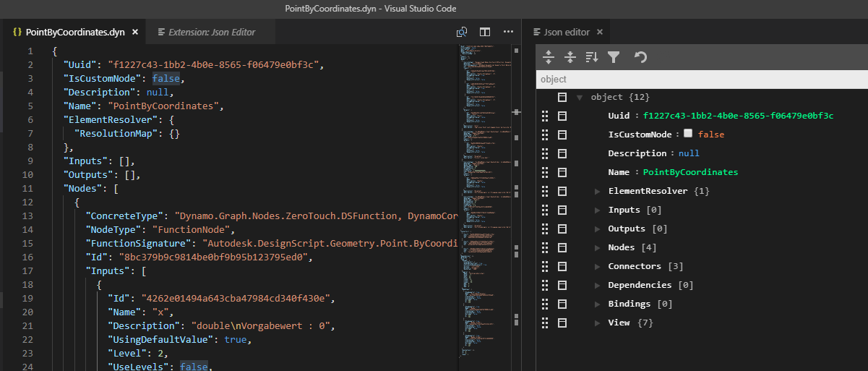Viewport: 868px width, 371px height.
Task: Click line number 5 in gutter
Action: click(x=30, y=106)
